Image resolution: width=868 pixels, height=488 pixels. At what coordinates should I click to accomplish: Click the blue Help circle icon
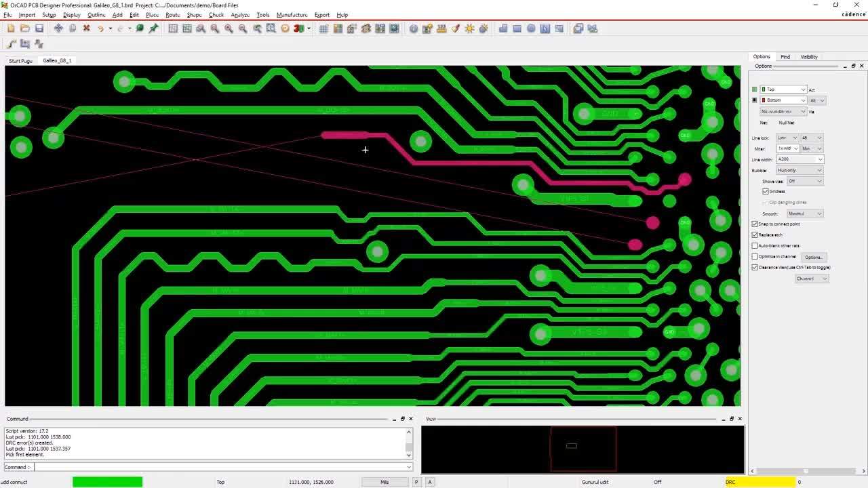(x=414, y=28)
